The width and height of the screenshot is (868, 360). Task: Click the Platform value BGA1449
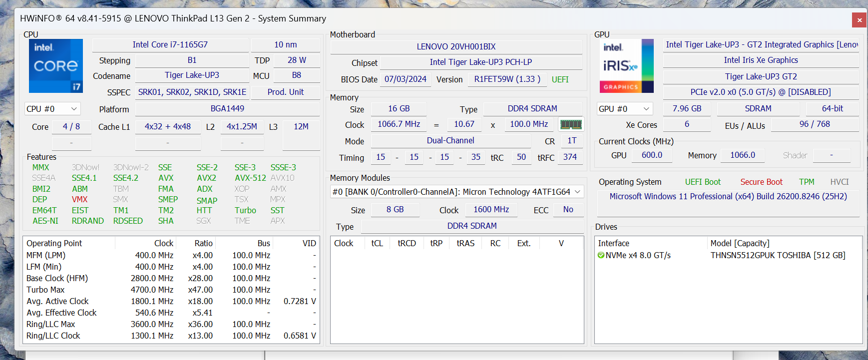(228, 108)
